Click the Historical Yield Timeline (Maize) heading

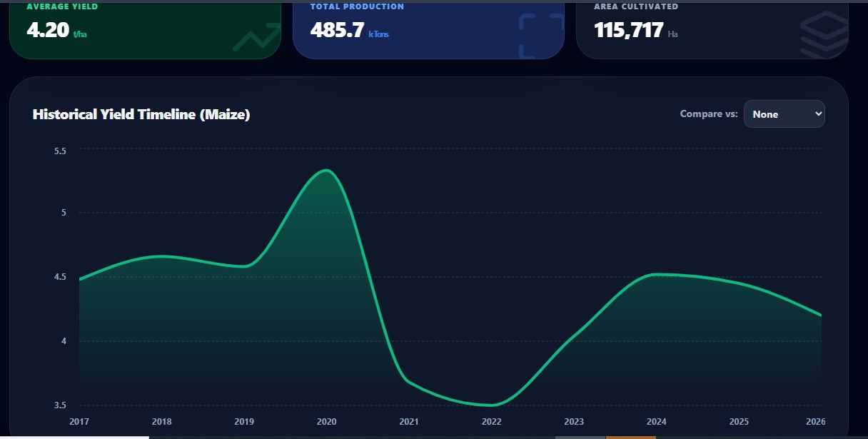tap(141, 114)
